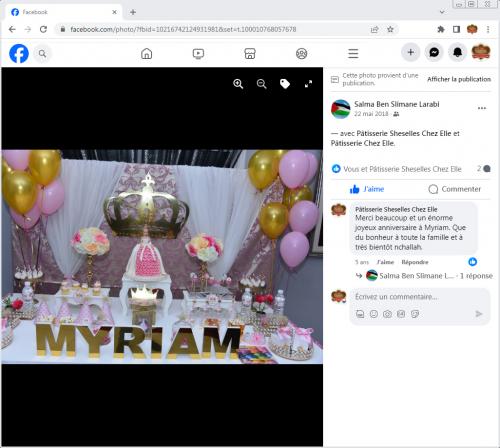Open account profile picture menu
Viewport: 500px width, 448px height.
[481, 52]
